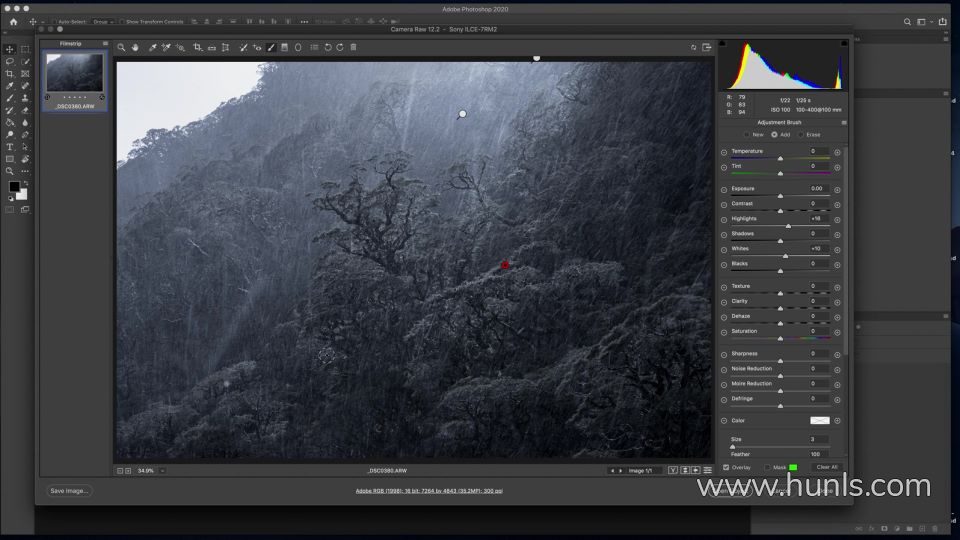Viewport: 960px width, 540px height.
Task: Open the zoom level dropdown at 34.9%
Action: pyautogui.click(x=162, y=471)
